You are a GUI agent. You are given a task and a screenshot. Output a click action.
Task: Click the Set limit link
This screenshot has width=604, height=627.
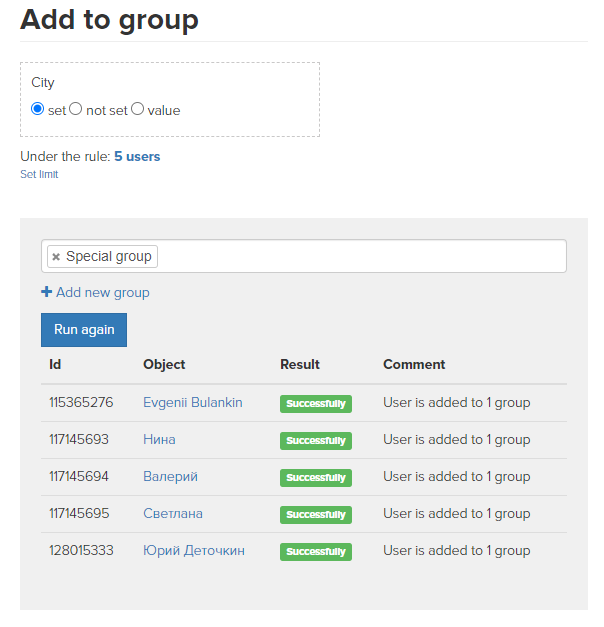coord(39,174)
